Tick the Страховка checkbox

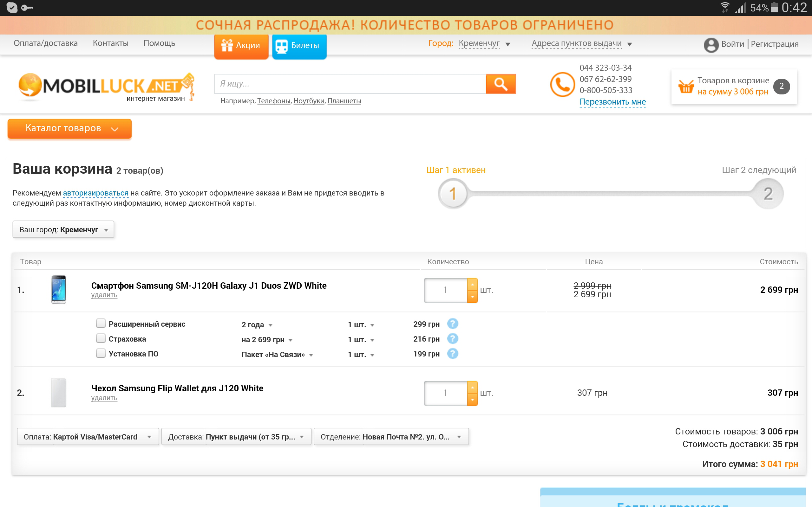point(101,338)
